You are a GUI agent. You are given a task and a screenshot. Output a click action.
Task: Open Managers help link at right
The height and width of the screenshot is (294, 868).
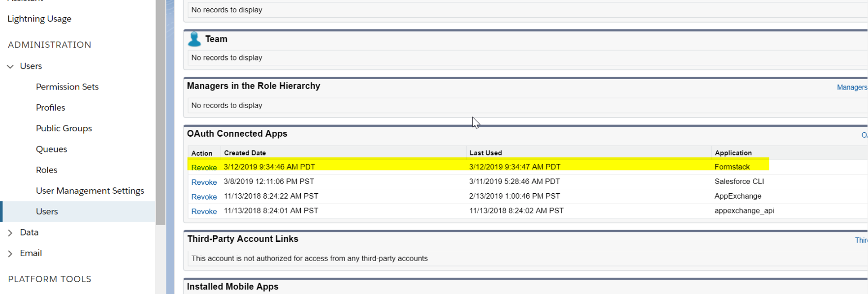pos(852,87)
